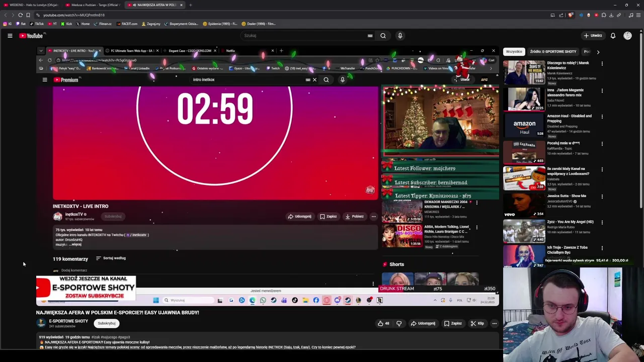Go forward in browser history
Screen dimensions: 644x362
pyautogui.click(x=13, y=15)
